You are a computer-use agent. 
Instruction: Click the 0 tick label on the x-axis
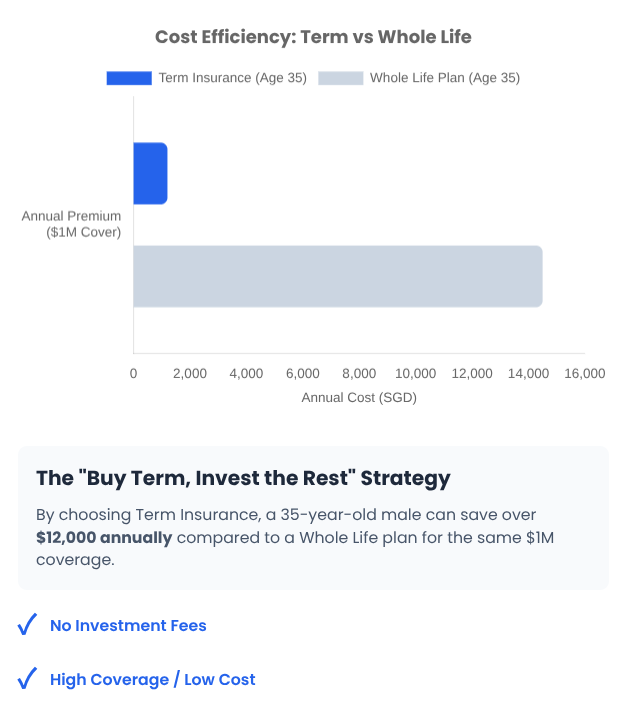click(x=134, y=373)
